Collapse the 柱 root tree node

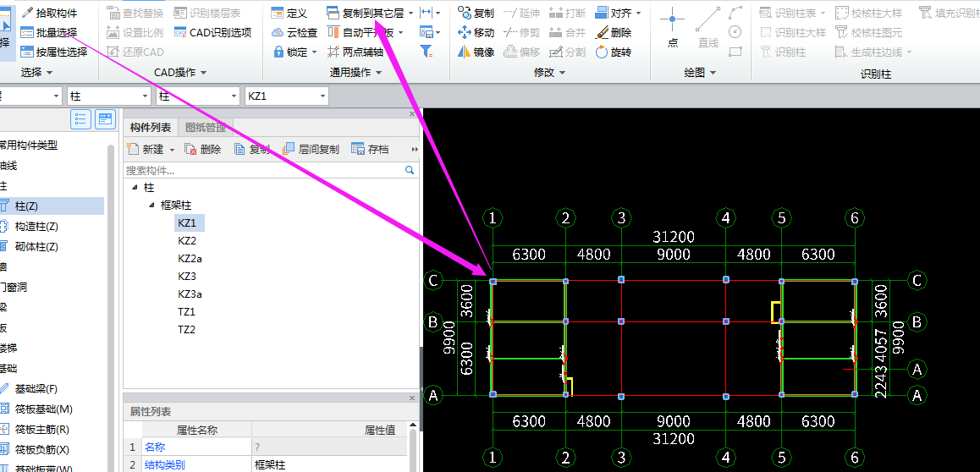(x=135, y=187)
